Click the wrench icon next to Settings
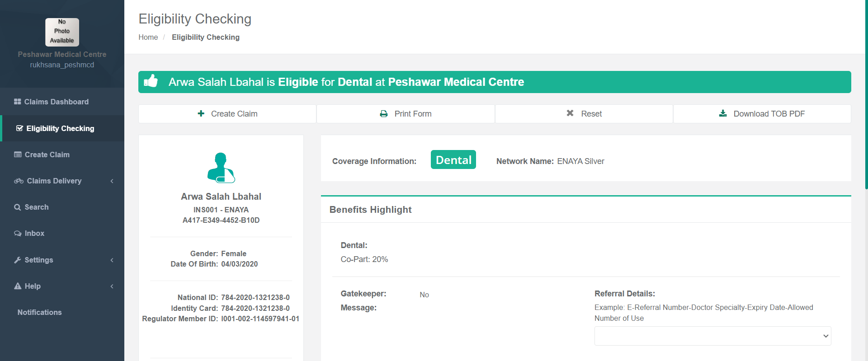The width and height of the screenshot is (868, 361). pyautogui.click(x=18, y=260)
